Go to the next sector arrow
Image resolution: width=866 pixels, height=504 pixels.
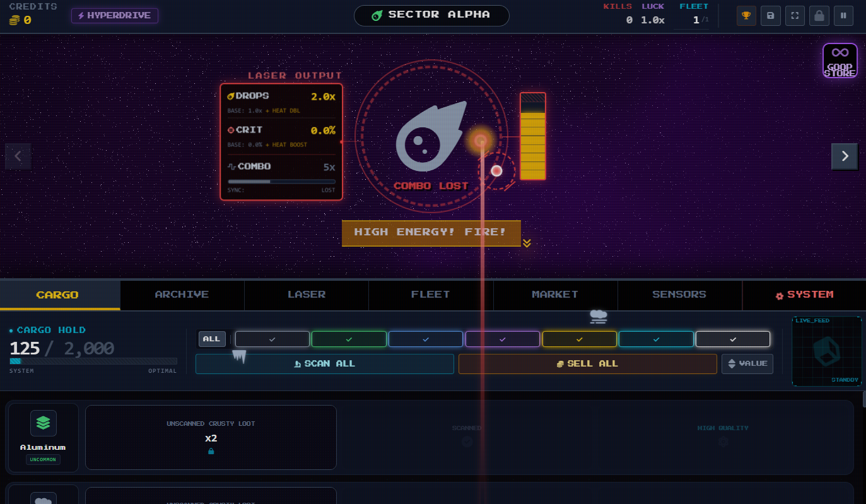(x=845, y=156)
